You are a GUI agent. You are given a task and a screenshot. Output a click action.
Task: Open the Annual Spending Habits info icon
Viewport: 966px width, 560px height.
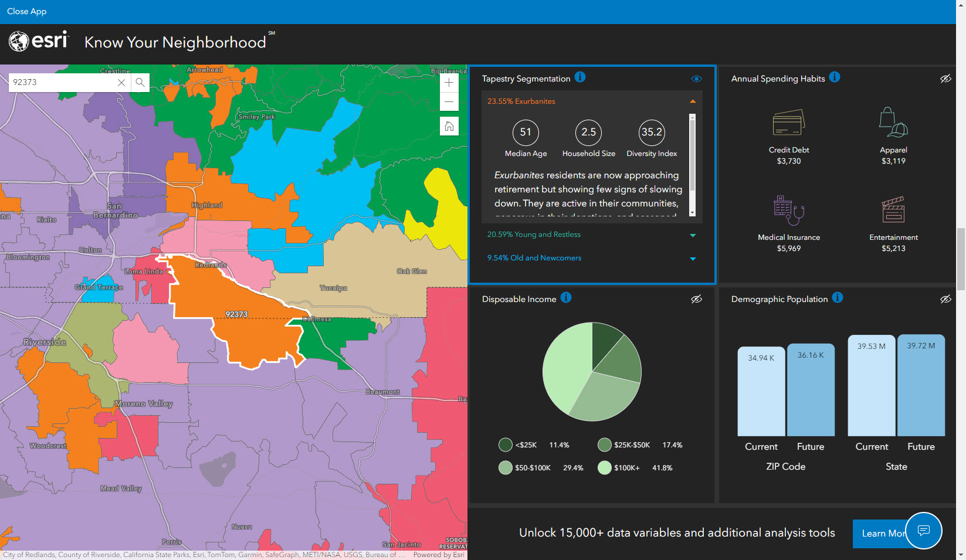coord(835,77)
